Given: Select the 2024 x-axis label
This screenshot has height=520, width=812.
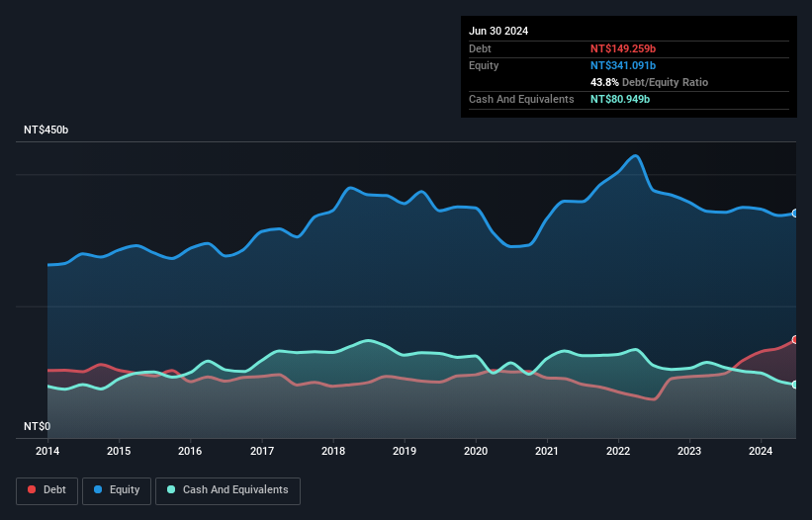Looking at the screenshot, I should click(x=761, y=451).
